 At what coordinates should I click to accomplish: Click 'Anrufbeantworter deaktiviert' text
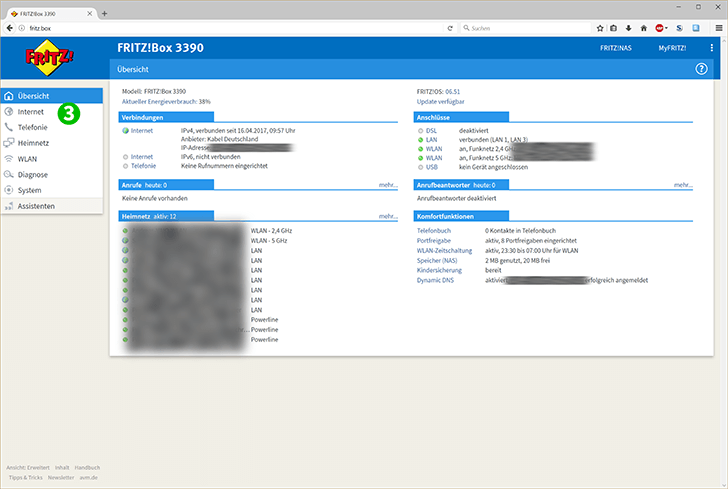(456, 198)
